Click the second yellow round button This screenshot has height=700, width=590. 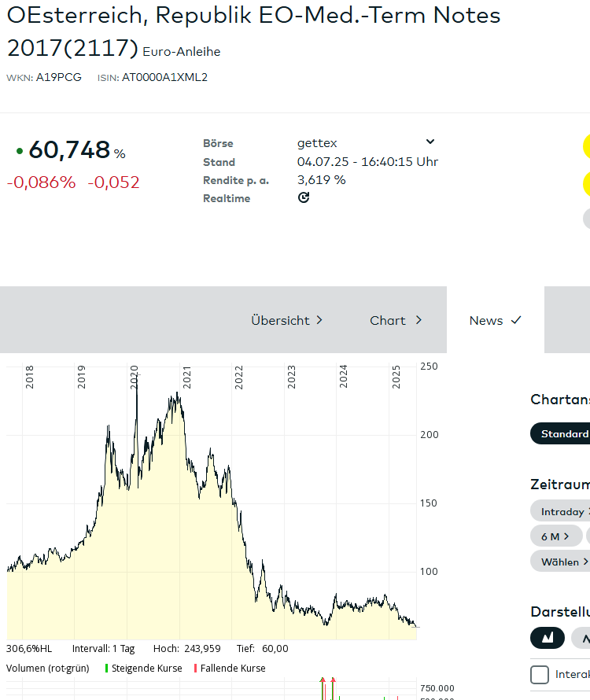pyautogui.click(x=586, y=183)
